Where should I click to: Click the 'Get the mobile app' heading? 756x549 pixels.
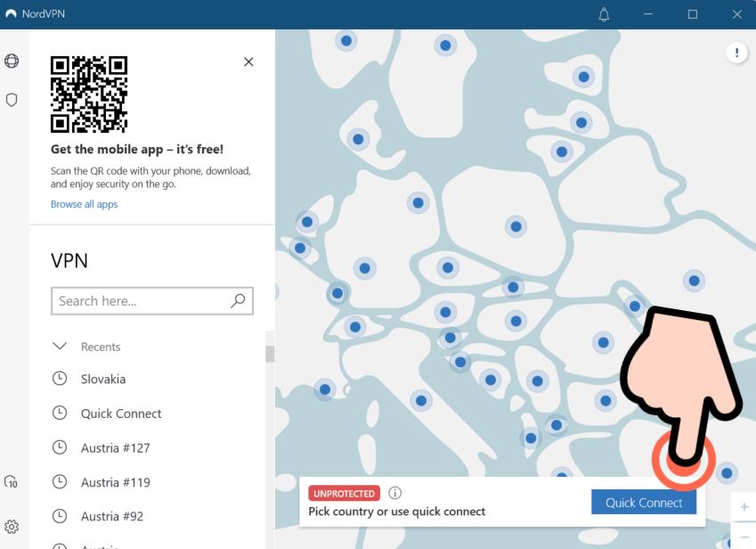click(137, 149)
